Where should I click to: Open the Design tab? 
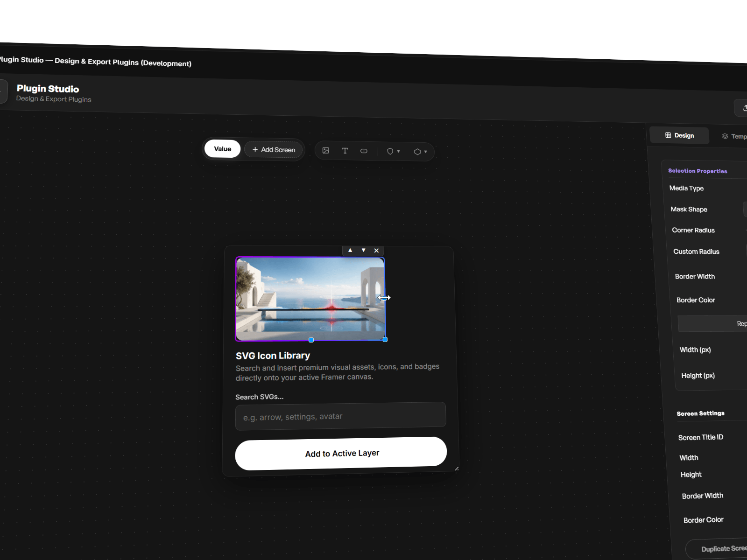click(x=679, y=135)
